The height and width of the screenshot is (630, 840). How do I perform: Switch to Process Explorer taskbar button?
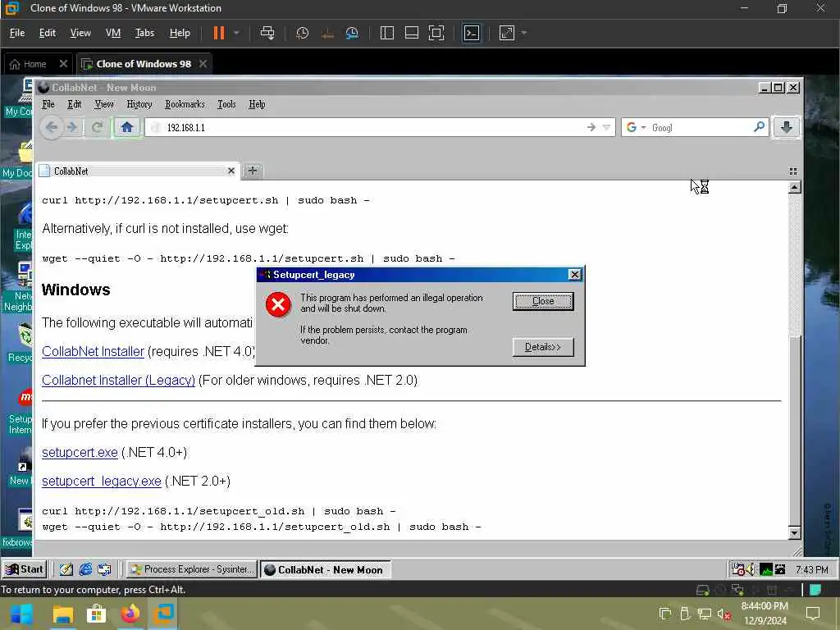(192, 569)
